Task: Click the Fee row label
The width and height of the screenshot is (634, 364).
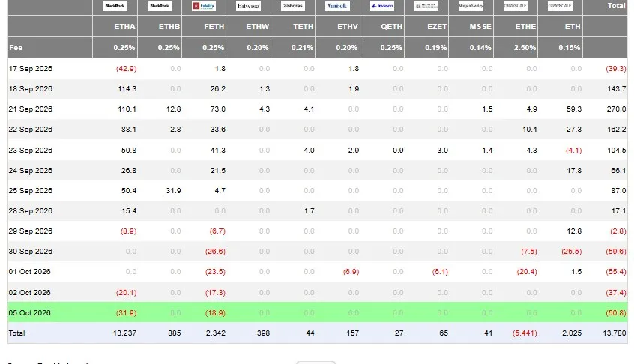Action: (16, 48)
